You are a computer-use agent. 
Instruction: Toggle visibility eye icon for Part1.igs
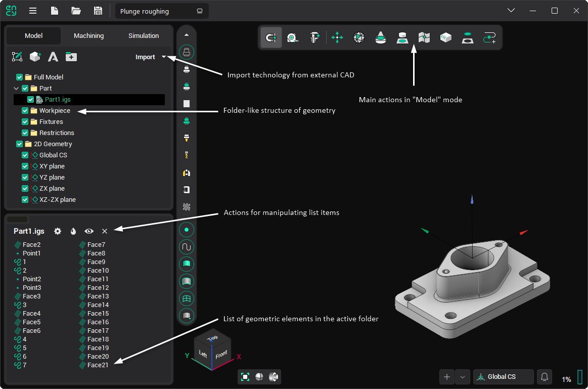click(x=89, y=231)
